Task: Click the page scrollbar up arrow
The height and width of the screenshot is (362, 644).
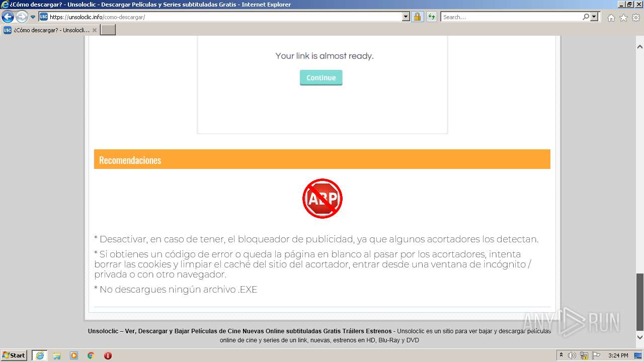Action: 640,47
